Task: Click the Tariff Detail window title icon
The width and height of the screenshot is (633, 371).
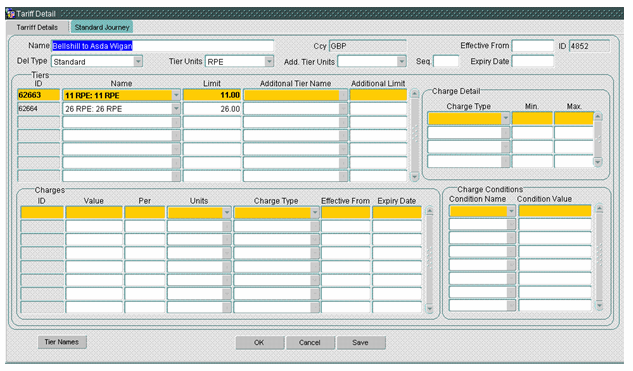Action: click(x=10, y=14)
